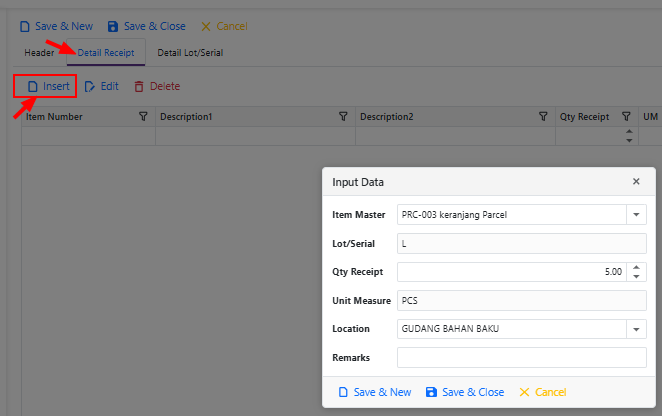
Task: Open the Detail Receipt tab
Action: 106,53
